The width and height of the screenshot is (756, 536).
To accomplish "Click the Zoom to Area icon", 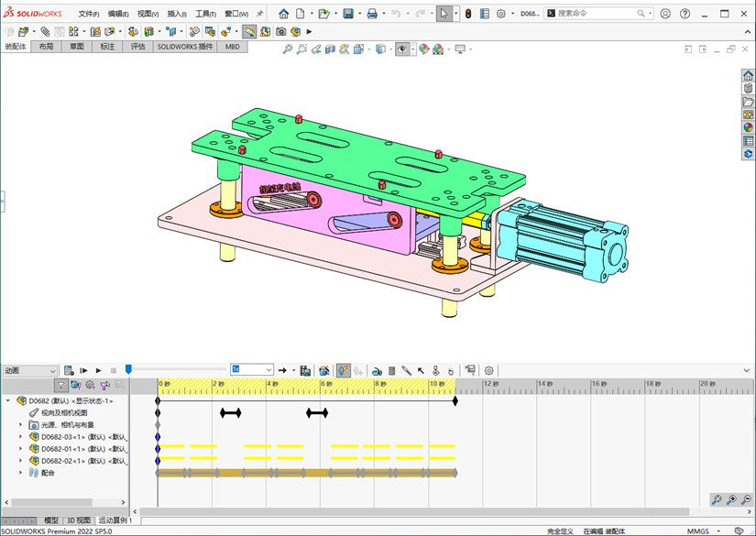I will point(301,49).
